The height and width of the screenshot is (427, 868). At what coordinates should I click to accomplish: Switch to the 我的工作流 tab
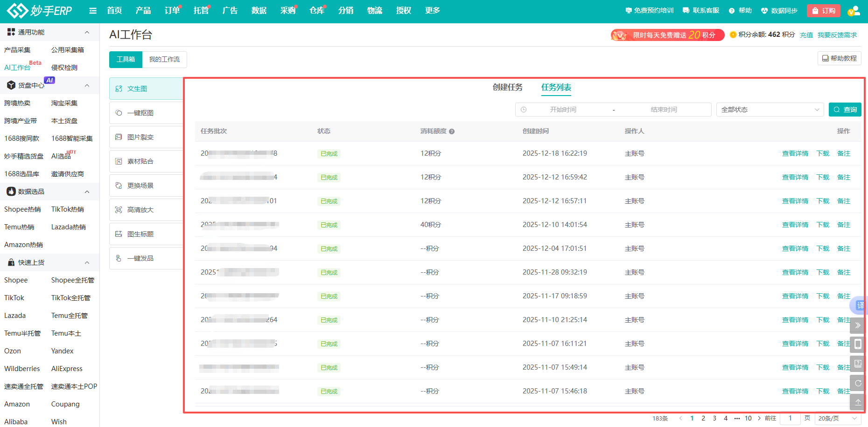pos(164,59)
